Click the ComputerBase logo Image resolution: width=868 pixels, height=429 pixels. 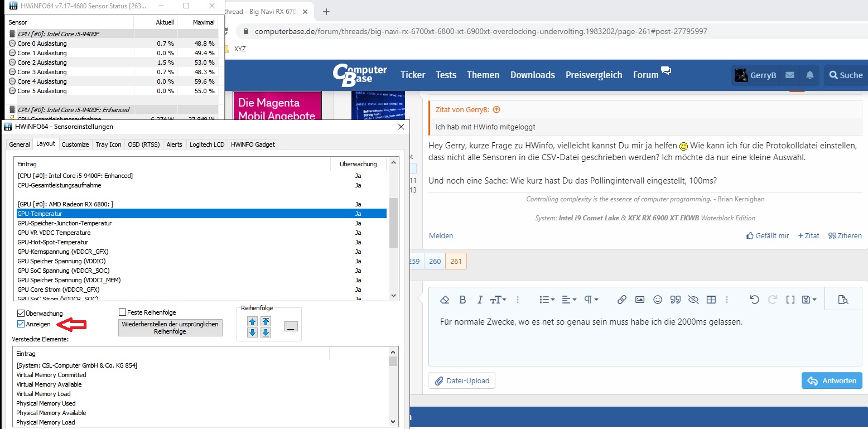click(x=360, y=75)
